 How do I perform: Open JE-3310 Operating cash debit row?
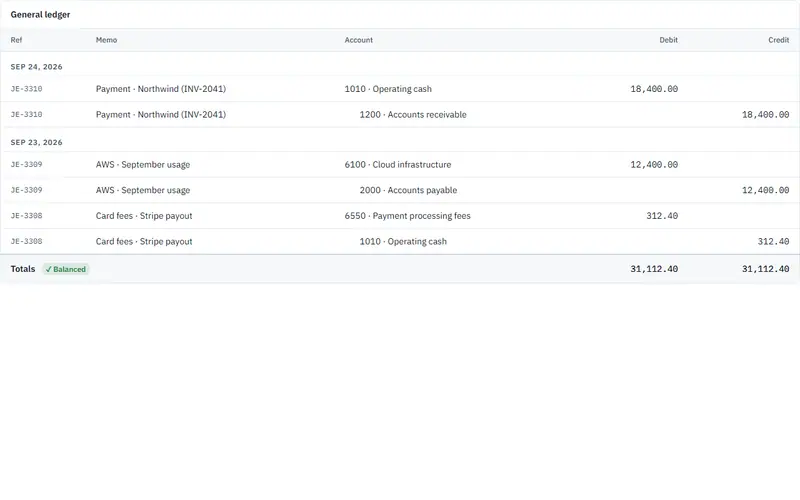[400, 89]
